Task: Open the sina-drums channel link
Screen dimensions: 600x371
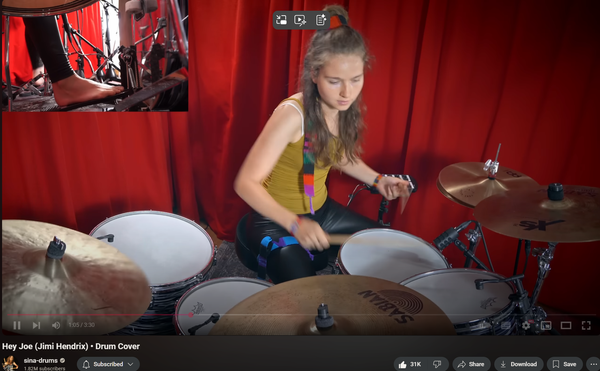Action: pyautogui.click(x=41, y=360)
